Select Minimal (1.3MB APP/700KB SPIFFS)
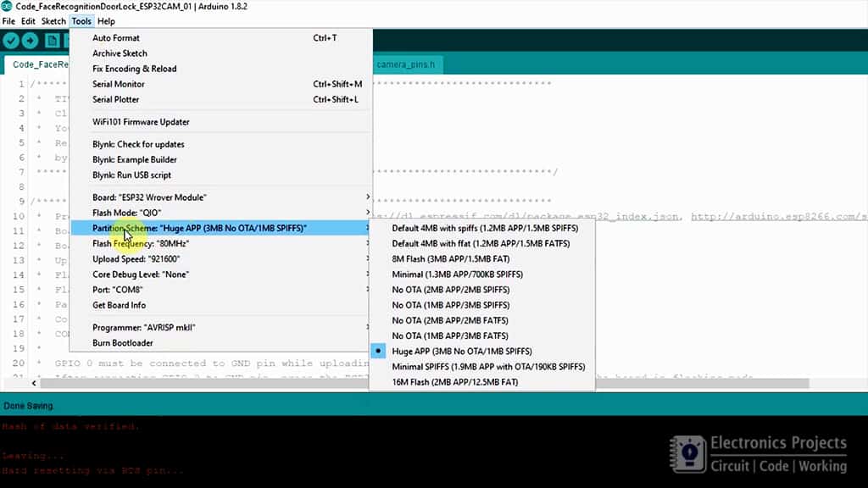Screen dimensions: 868x488 [x=482, y=274]
